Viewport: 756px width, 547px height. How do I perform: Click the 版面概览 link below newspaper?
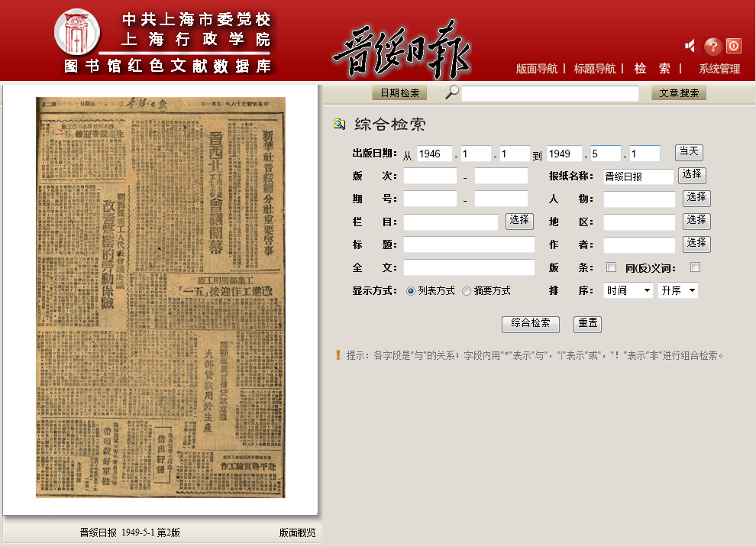(x=297, y=532)
